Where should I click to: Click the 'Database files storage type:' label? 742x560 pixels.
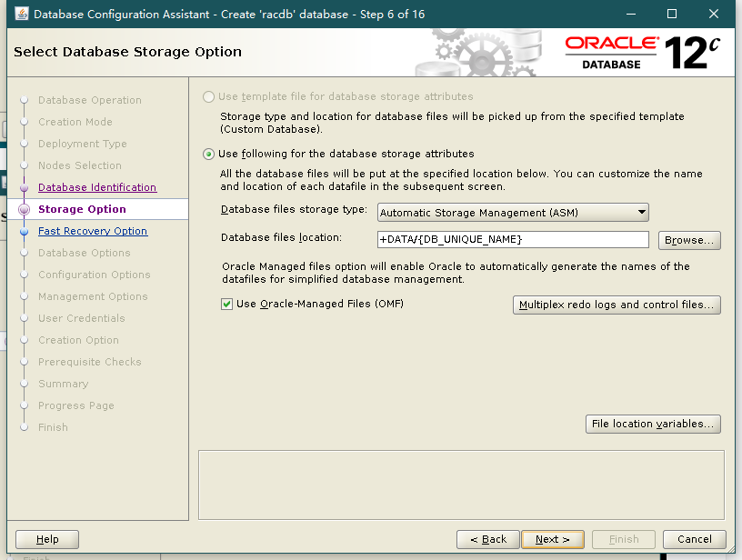click(294, 209)
